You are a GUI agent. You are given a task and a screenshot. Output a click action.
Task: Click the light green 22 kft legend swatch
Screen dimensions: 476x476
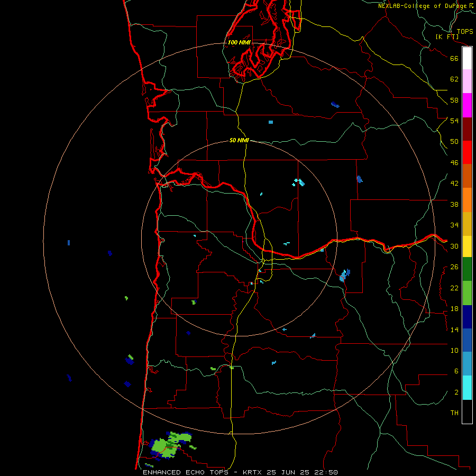click(x=467, y=293)
